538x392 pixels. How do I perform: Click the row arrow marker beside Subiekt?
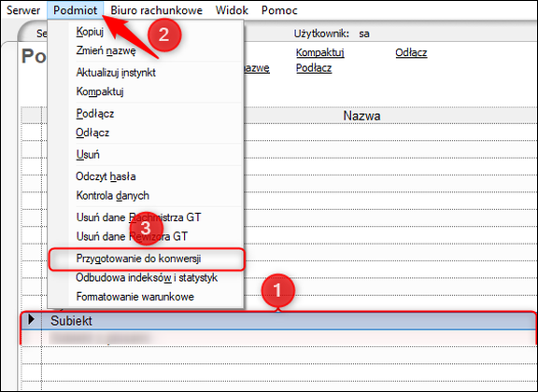click(x=31, y=319)
